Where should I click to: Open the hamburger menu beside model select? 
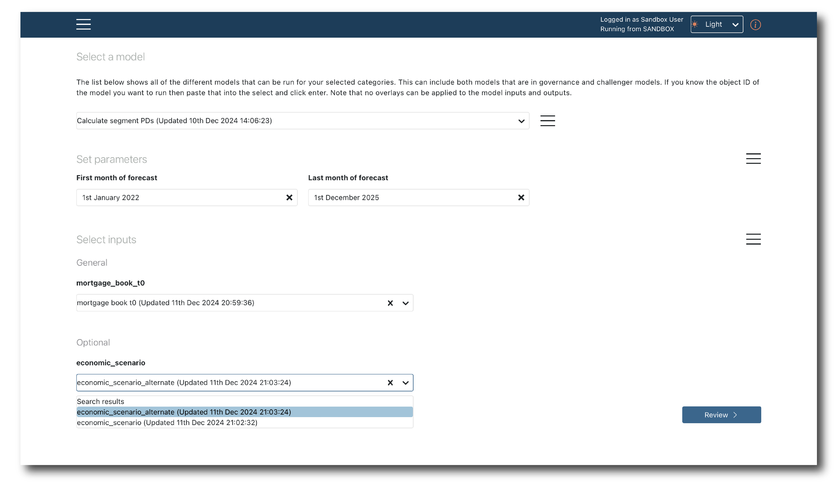(x=547, y=120)
